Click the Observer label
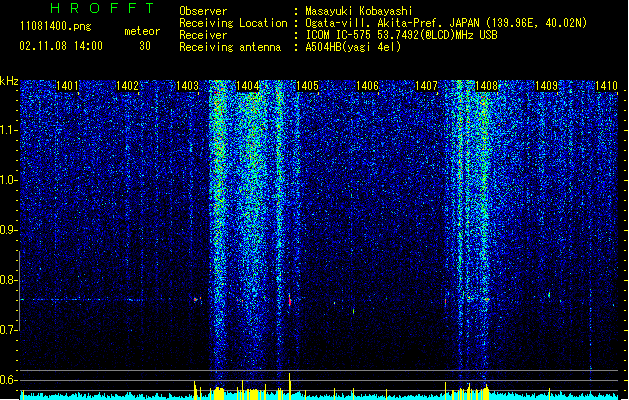The height and width of the screenshot is (400, 629). (x=203, y=11)
